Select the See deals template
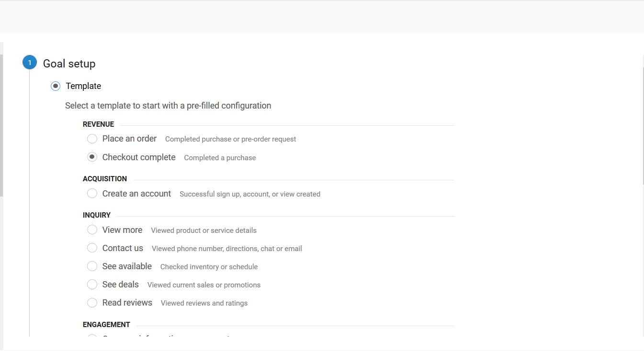The width and height of the screenshot is (644, 351). tap(92, 284)
